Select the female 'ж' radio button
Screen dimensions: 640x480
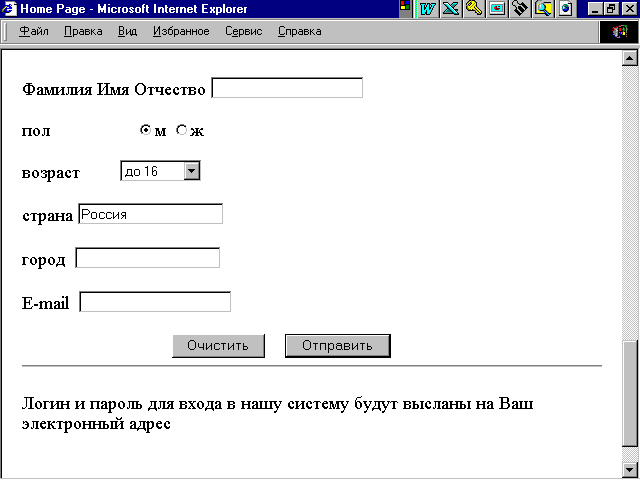(182, 130)
